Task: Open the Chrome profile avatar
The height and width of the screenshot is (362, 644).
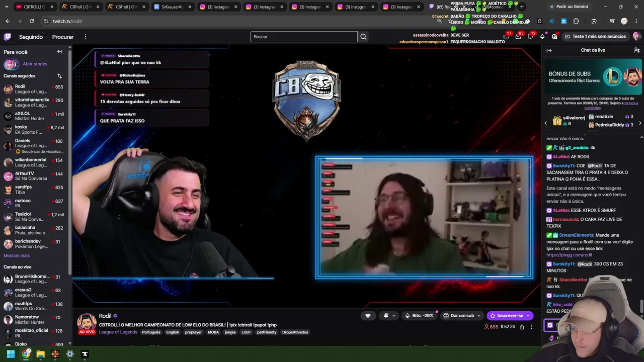Action: tap(624, 21)
